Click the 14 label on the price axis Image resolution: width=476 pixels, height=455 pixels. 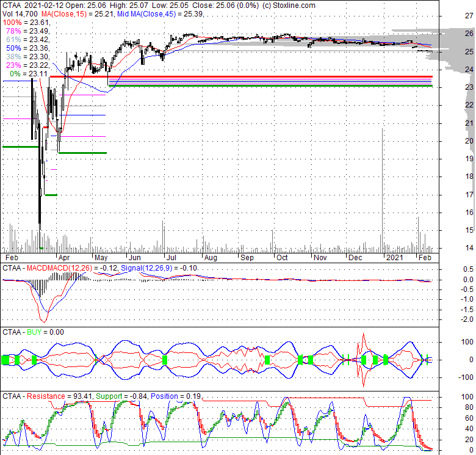click(x=469, y=248)
